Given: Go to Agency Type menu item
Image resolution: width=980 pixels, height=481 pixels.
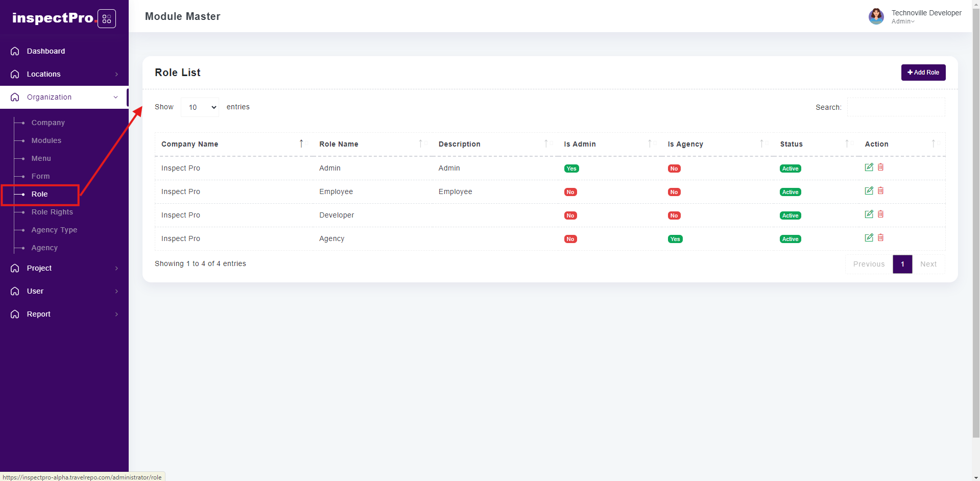Looking at the screenshot, I should click(54, 230).
